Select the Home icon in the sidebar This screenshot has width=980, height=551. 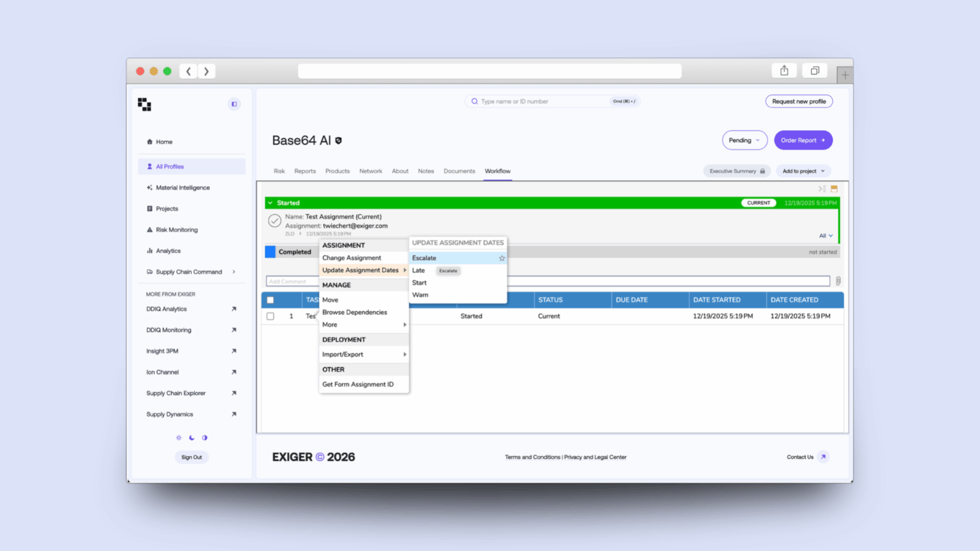[151, 142]
